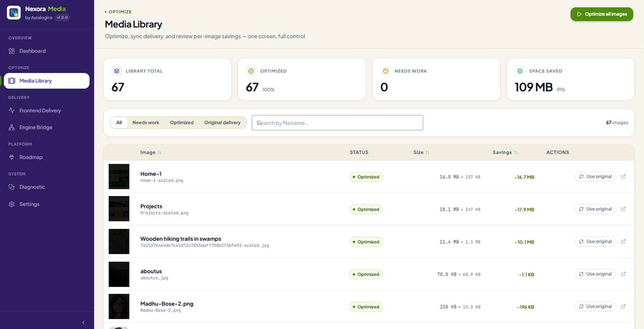The height and width of the screenshot is (329, 644).
Task: Click Optimized status badge for Projects
Action: [366, 209]
